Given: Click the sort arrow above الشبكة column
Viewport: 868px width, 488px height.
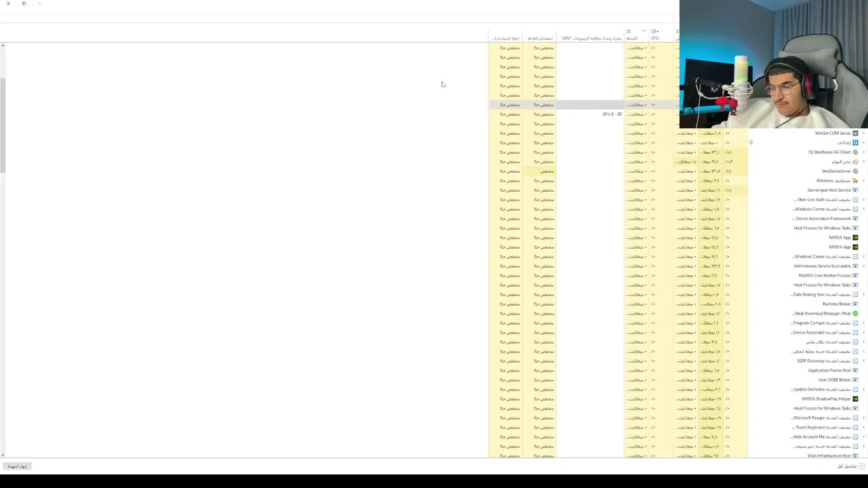Looking at the screenshot, I should [644, 30].
